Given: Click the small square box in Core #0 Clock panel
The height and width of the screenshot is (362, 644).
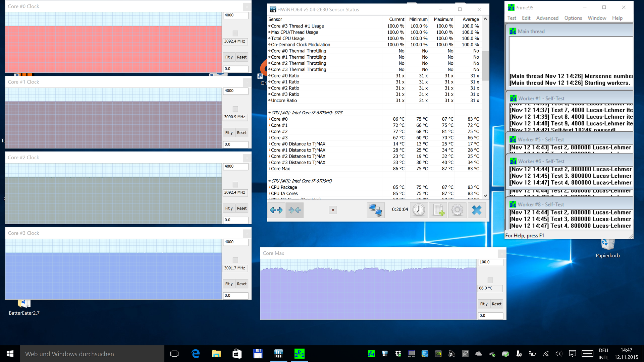Looking at the screenshot, I should (x=235, y=34).
